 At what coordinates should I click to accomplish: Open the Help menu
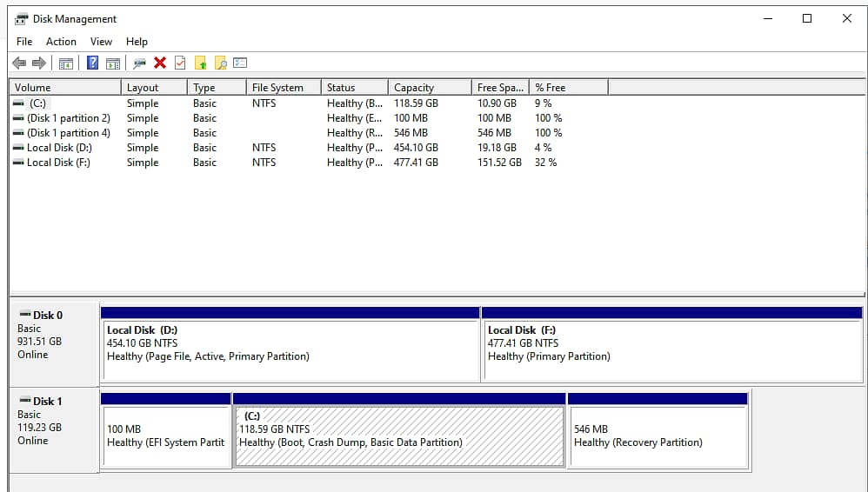pos(137,42)
